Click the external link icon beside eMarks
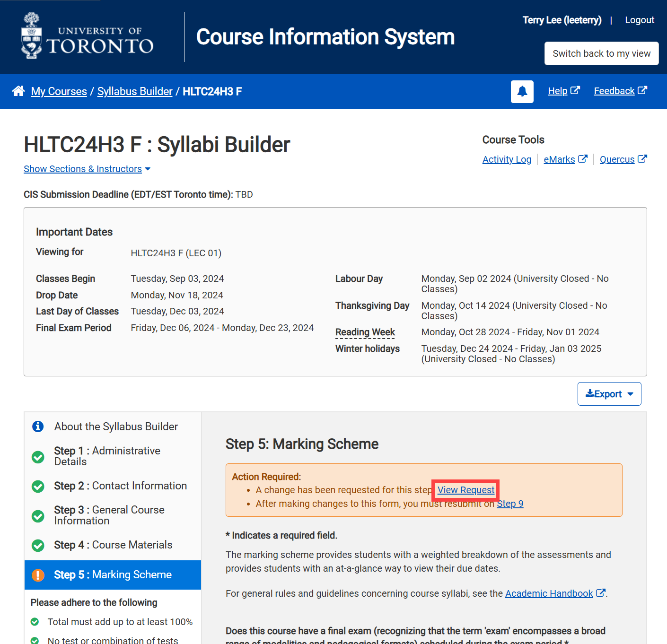The height and width of the screenshot is (644, 667). [x=583, y=159]
